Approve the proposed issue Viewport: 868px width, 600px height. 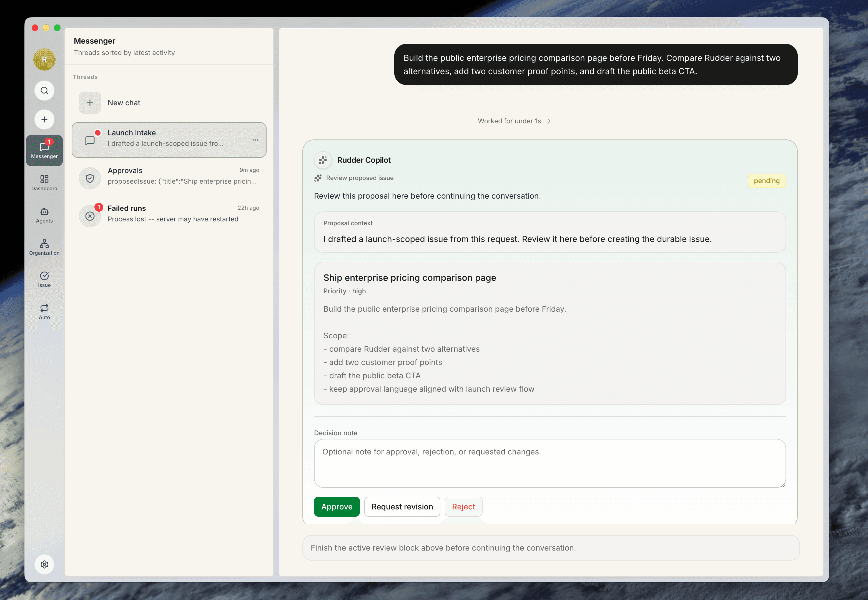pyautogui.click(x=337, y=507)
